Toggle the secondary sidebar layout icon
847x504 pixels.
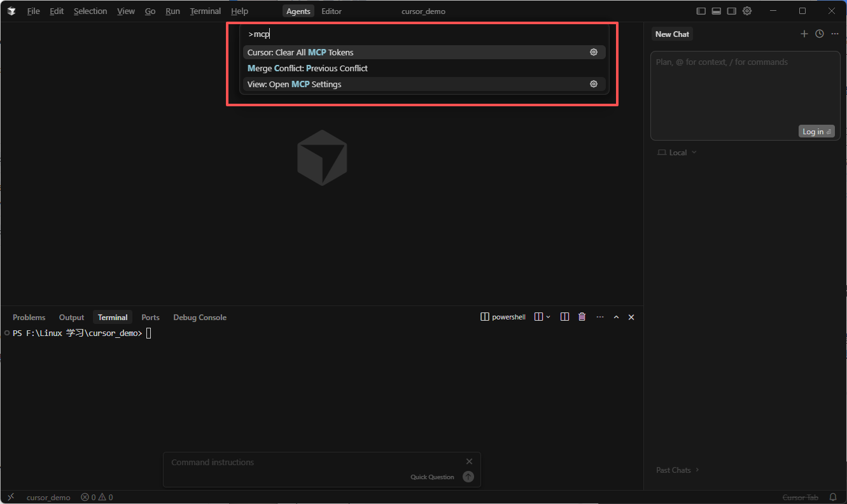tap(732, 11)
